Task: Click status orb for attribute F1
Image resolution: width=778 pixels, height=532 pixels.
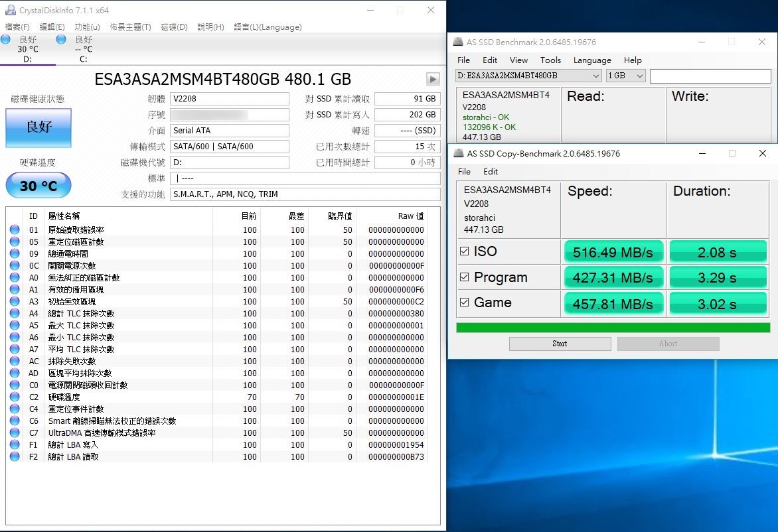Action: (15, 444)
